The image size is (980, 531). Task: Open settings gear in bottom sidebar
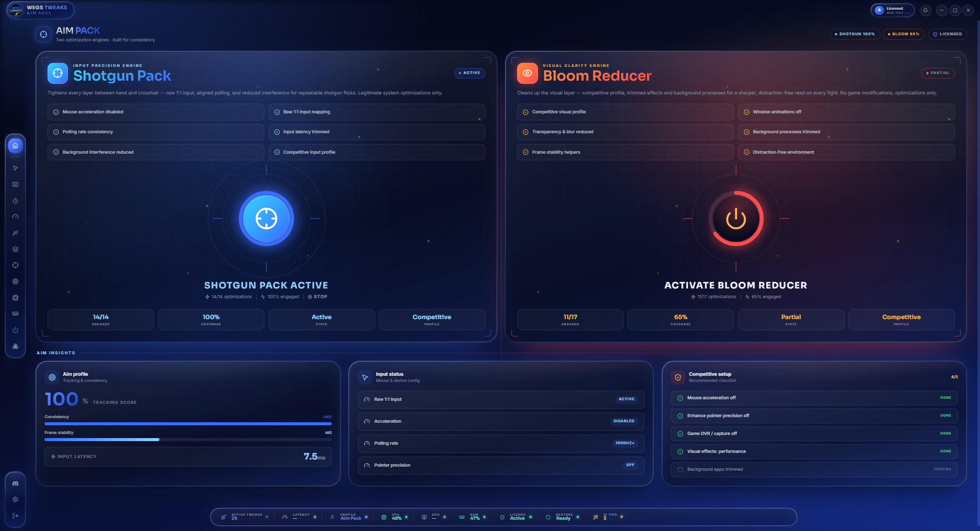15,499
